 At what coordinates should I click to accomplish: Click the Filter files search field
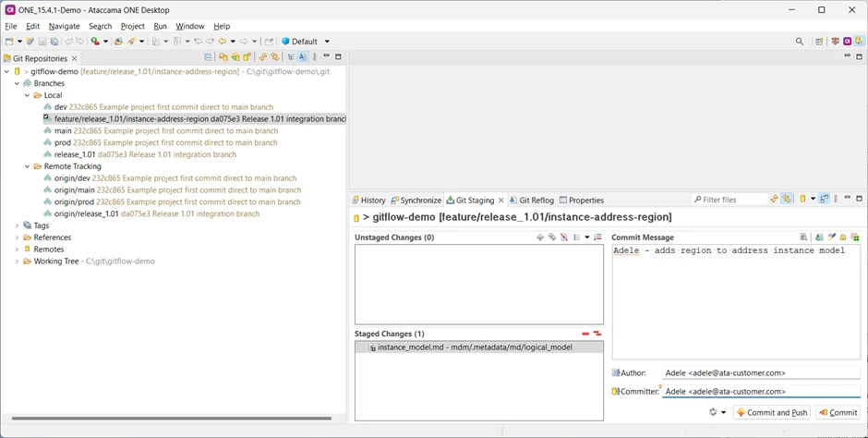[x=729, y=200]
